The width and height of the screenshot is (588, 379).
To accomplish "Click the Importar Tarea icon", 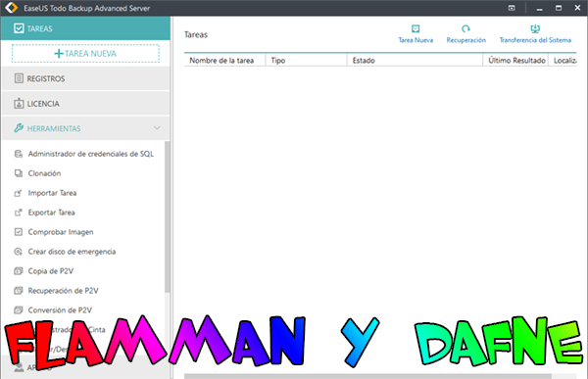I will coord(19,193).
